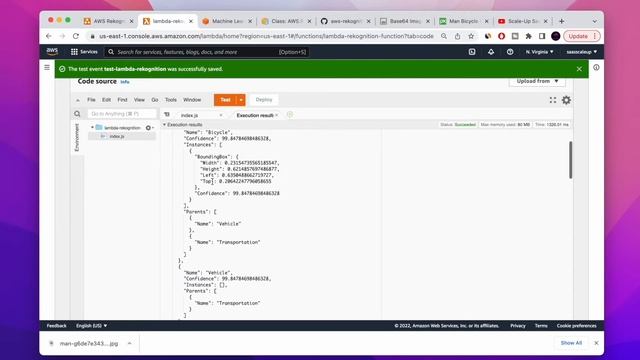Click the search magnifier in the editor sidebar
Image resolution: width=640 pixels, height=360 pixels.
(77, 114)
